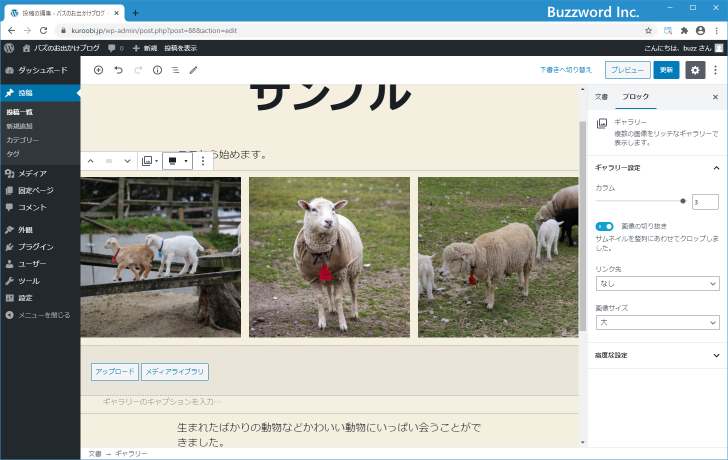
Task: Open the リンク先 dropdown
Action: 657,284
